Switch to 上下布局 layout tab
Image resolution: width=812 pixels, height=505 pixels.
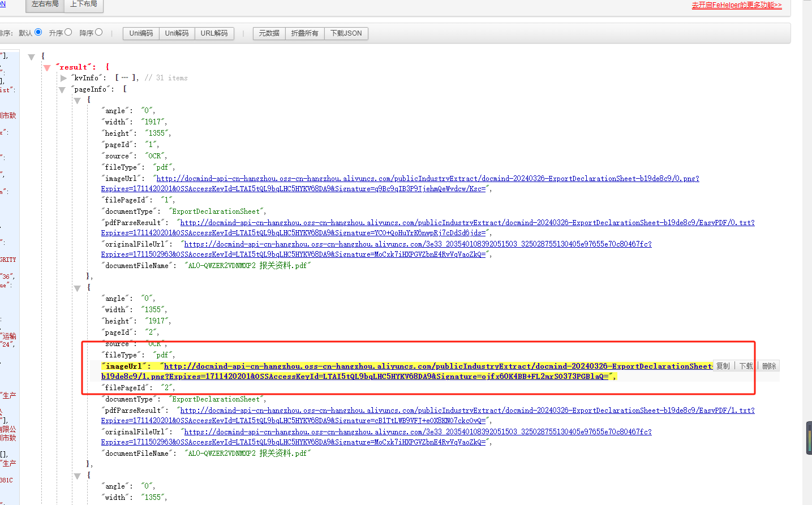point(84,5)
